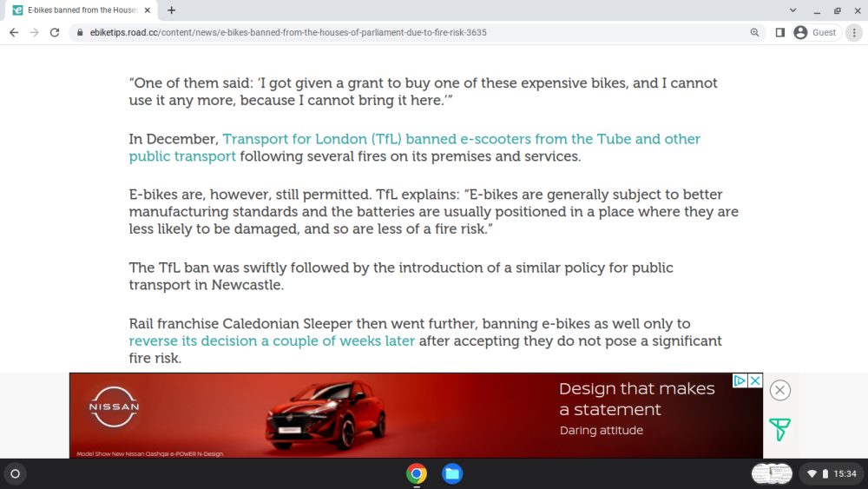The width and height of the screenshot is (868, 489).
Task: Reload the ebiketips page
Action: point(54,33)
